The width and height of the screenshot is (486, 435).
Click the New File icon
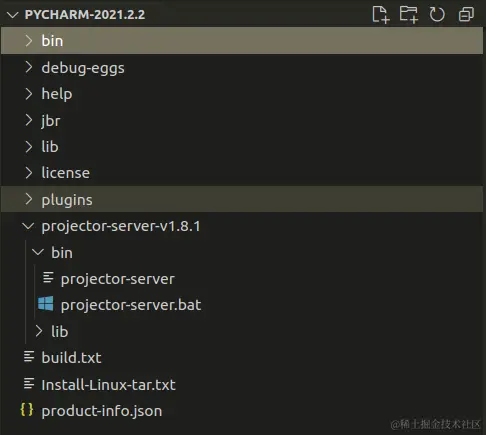pyautogui.click(x=381, y=15)
